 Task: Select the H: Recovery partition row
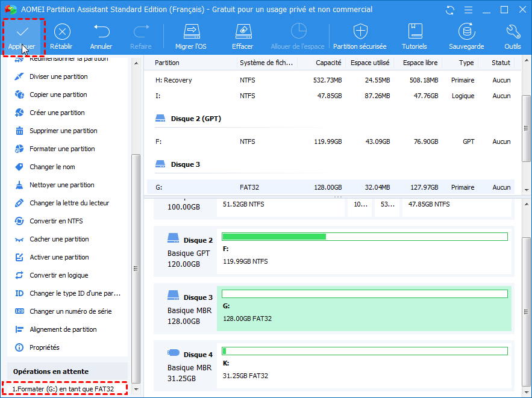point(331,80)
